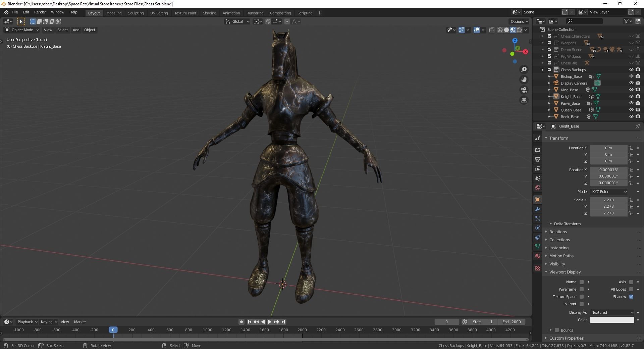This screenshot has height=349, width=644.
Task: Open the viewport Add menu
Action: click(76, 30)
